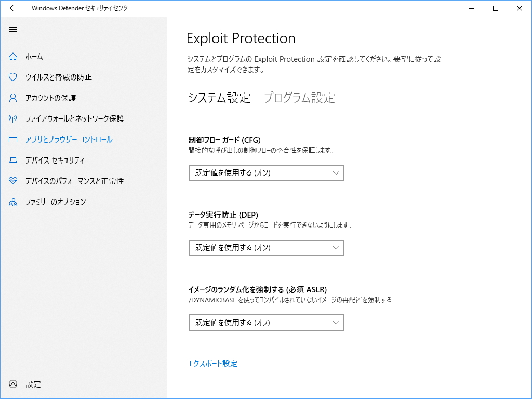Go to ファイアウォールとネットワーク保護 page
The image size is (532, 399).
[75, 118]
